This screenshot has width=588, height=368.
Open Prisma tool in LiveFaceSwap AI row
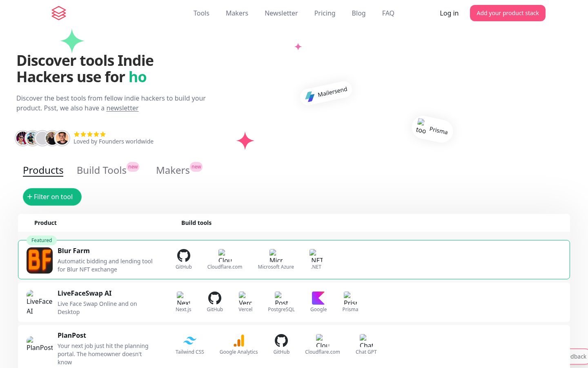pos(350,298)
